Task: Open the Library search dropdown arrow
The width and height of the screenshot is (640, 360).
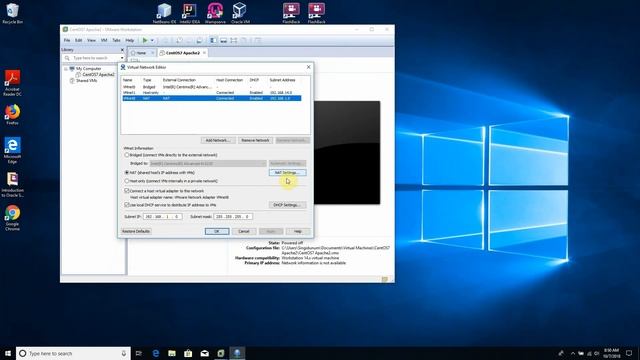Action: point(122,58)
